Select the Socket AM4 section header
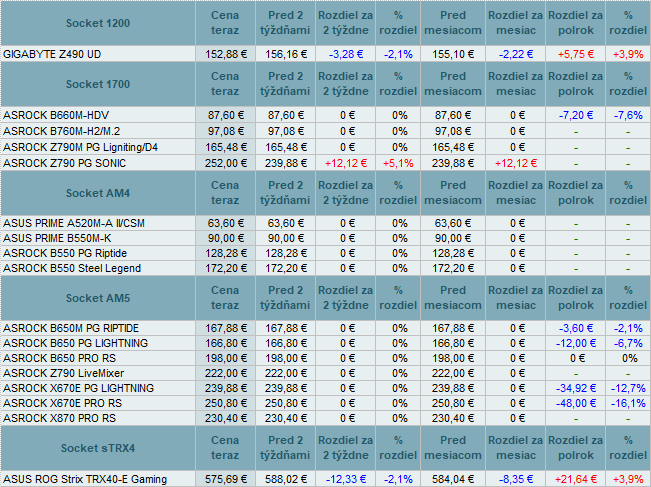Viewport: 651px width, 487px height. pos(97,193)
